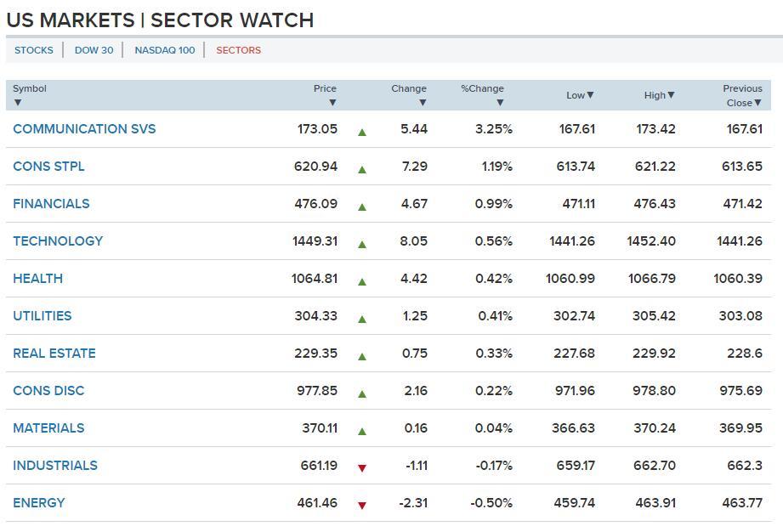
Task: Sort by High column arrow
Action: (x=671, y=95)
